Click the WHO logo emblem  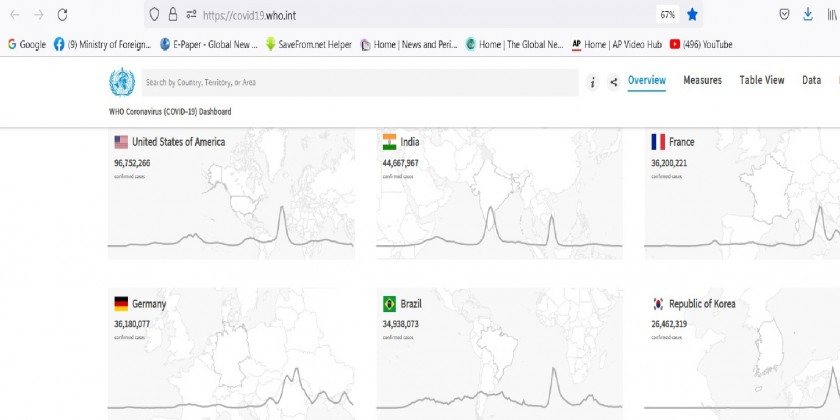[121, 82]
